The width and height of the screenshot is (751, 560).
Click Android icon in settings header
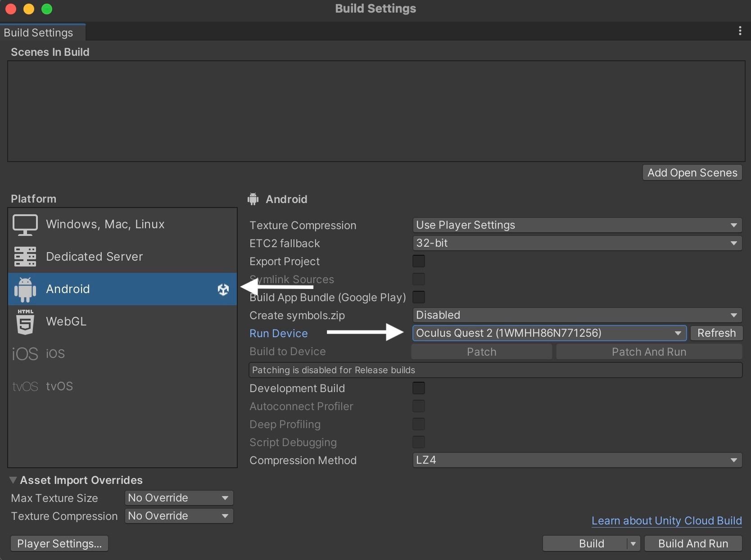pyautogui.click(x=253, y=199)
